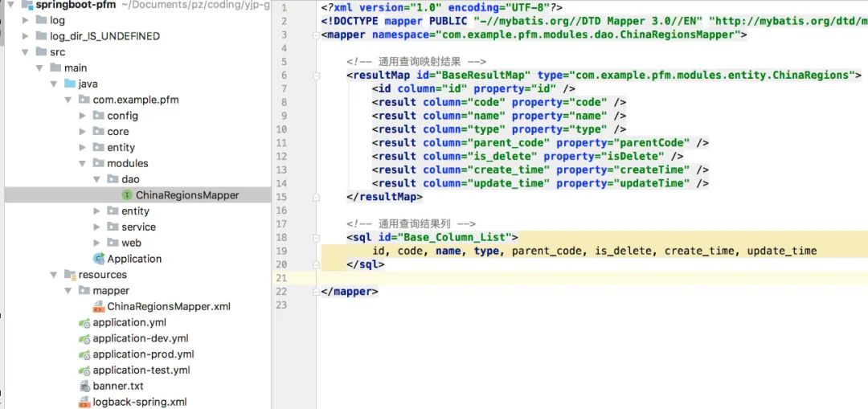868x409 pixels.
Task: Expand the service package arrow
Action: [x=97, y=227]
